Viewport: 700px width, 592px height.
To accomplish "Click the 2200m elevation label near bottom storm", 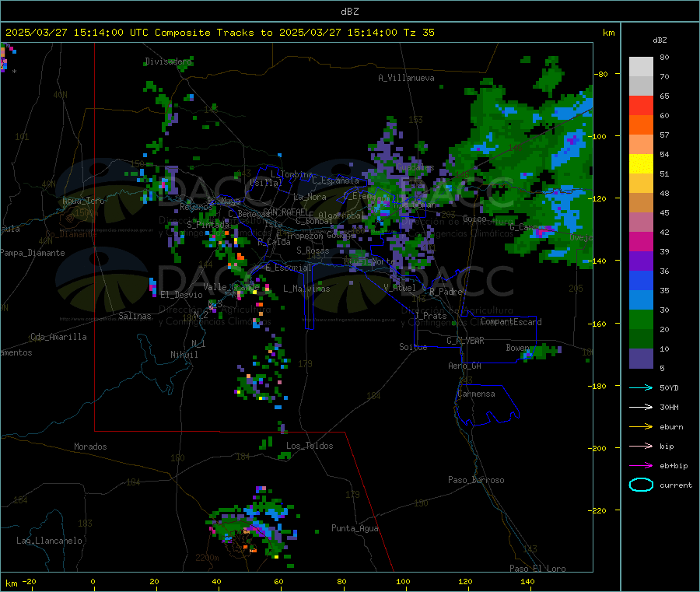I will 207,558.
